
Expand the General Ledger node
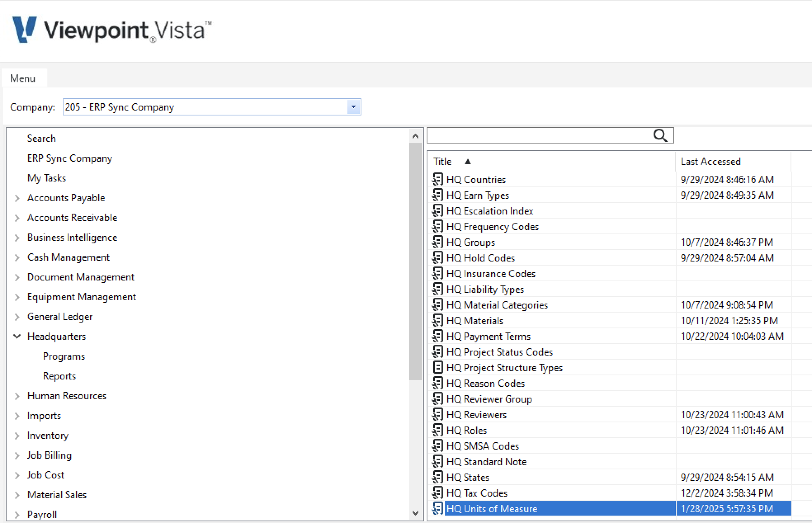coord(17,317)
